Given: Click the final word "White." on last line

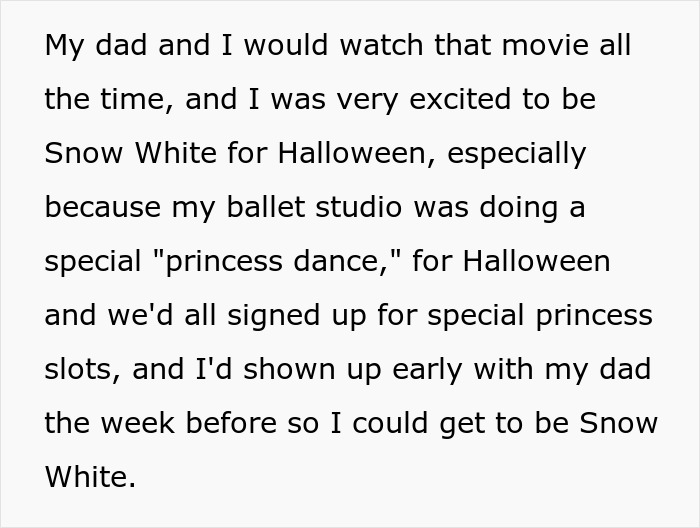Looking at the screenshot, I should click(x=90, y=477).
